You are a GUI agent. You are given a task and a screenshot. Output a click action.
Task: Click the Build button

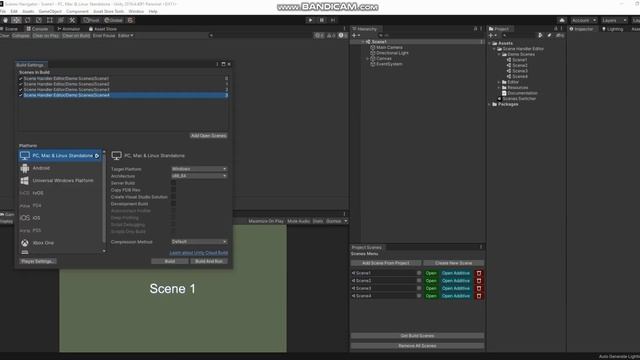click(170, 261)
